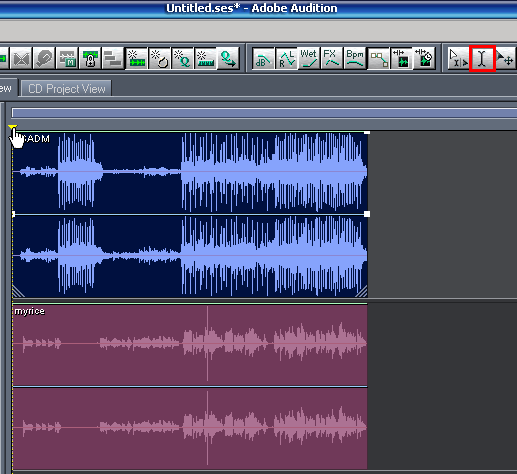Select the Hybrid tool
517x474 pixels.
pyautogui.click(x=458, y=58)
